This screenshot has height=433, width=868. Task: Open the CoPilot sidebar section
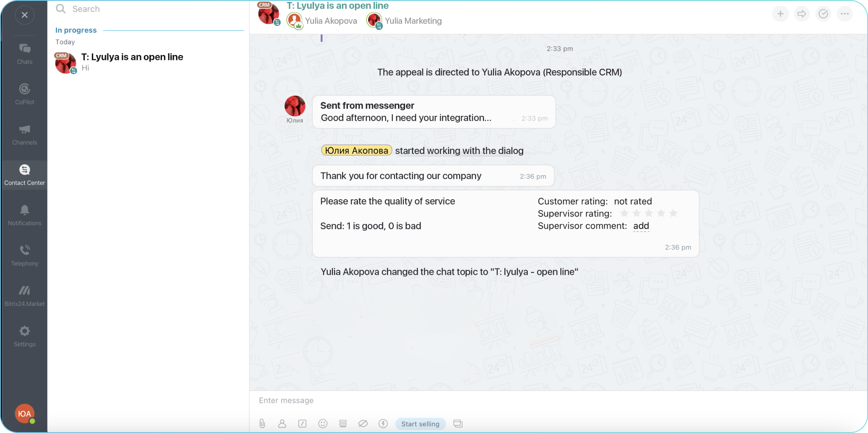(24, 94)
